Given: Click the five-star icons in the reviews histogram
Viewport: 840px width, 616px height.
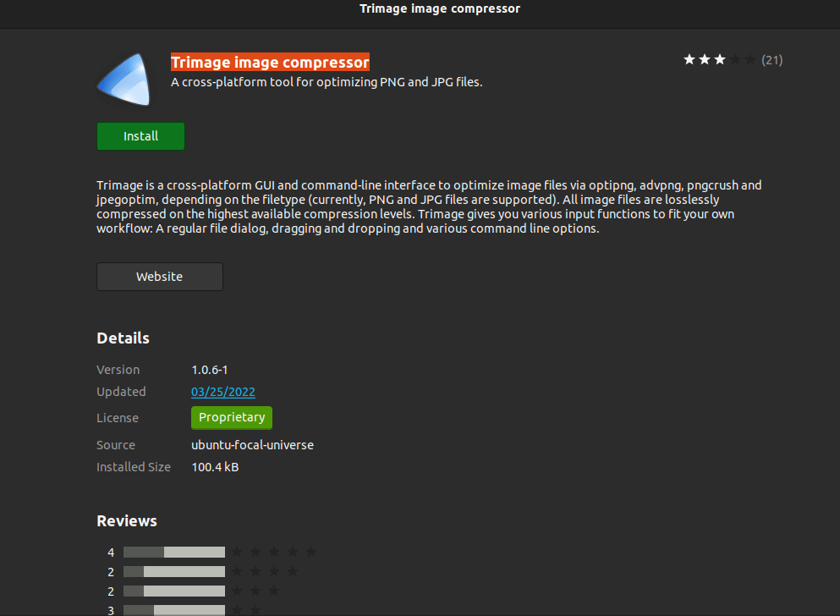Looking at the screenshot, I should point(274,552).
